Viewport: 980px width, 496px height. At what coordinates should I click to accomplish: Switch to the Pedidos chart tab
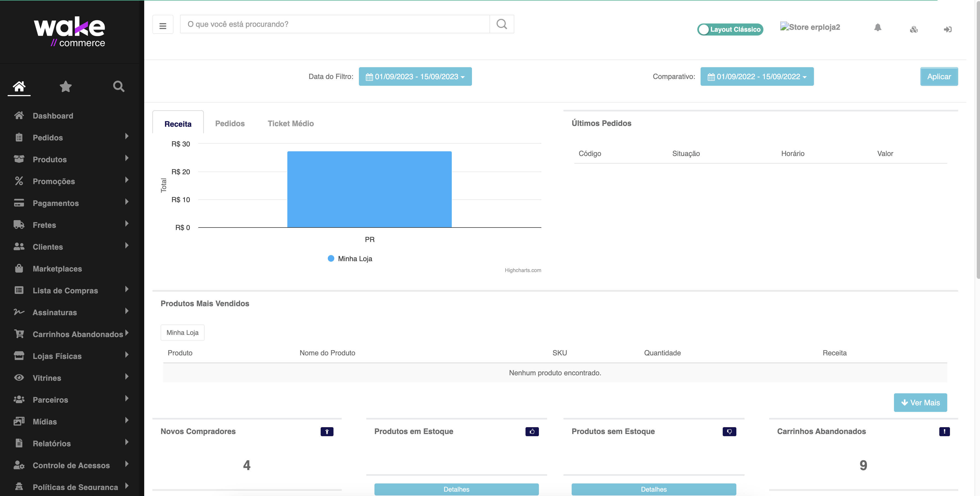tap(230, 124)
